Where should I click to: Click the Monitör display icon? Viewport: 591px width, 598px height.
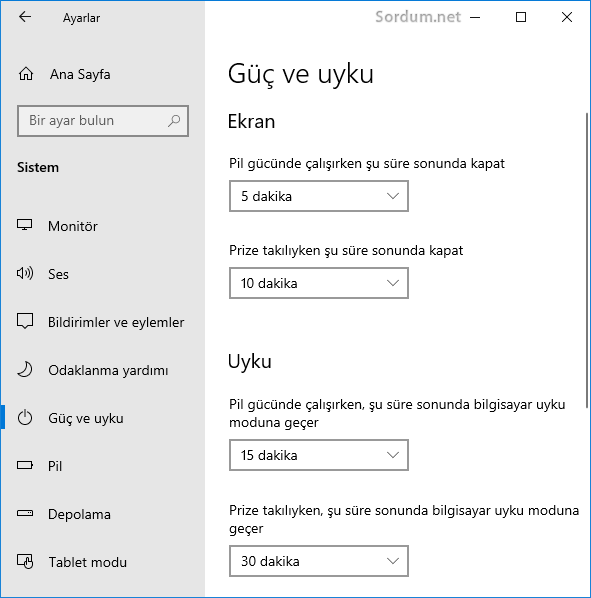pyautogui.click(x=24, y=225)
